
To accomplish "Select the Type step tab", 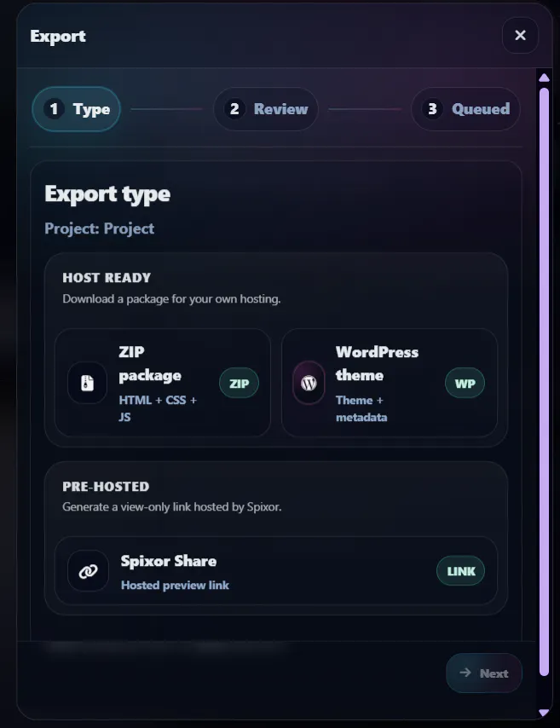I will tap(76, 109).
